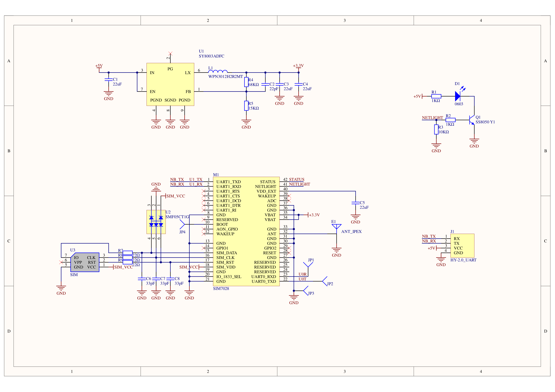This screenshot has width=555, height=392.
Task: Click the SIM_VCC power port beside U2
Action: tap(173, 196)
